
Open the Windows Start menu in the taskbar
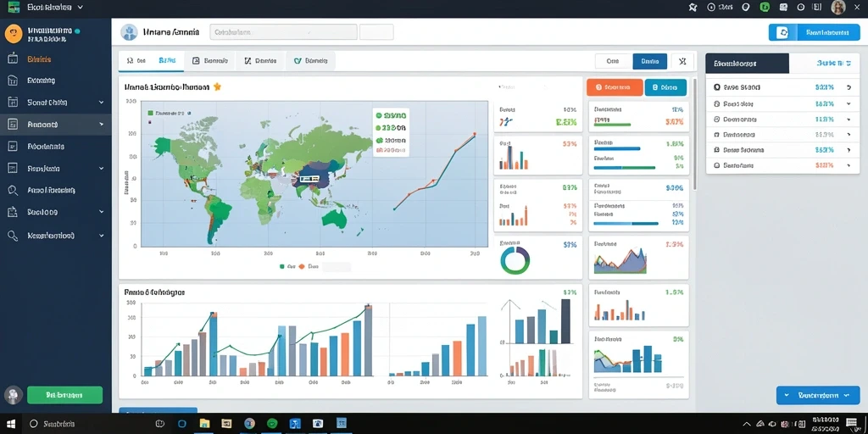[x=11, y=424]
